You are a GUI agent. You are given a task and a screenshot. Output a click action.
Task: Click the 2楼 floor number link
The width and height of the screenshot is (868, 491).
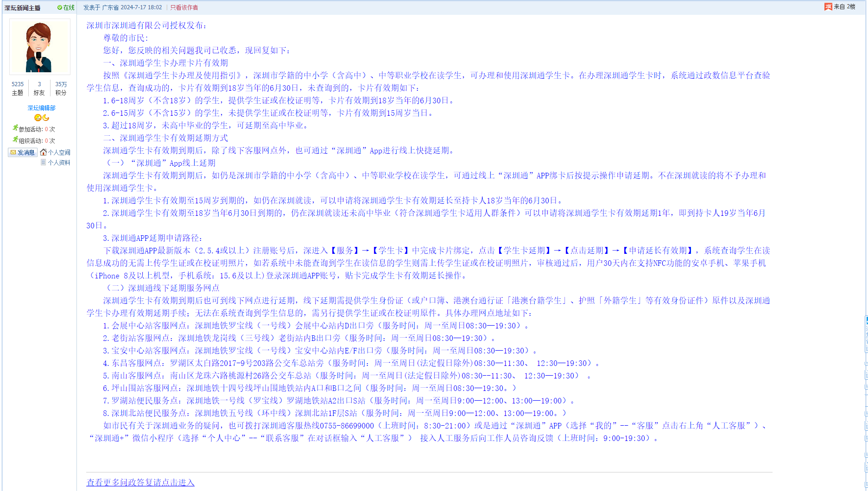(851, 6)
